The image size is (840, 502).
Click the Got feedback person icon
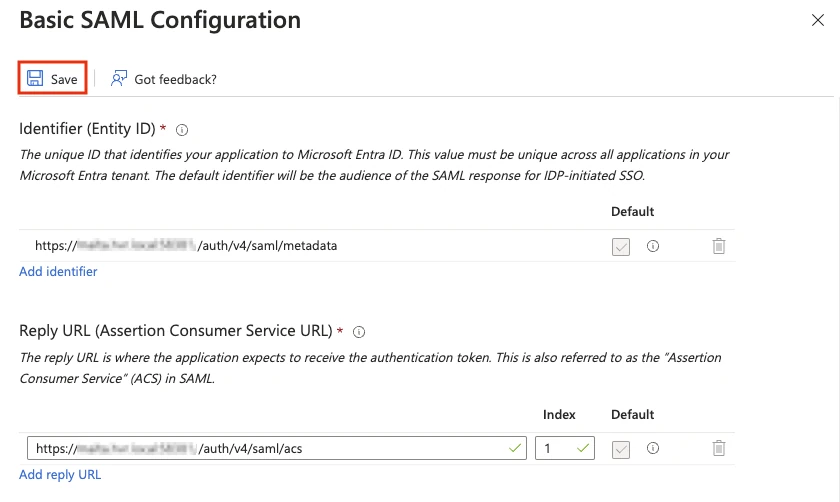(120, 79)
